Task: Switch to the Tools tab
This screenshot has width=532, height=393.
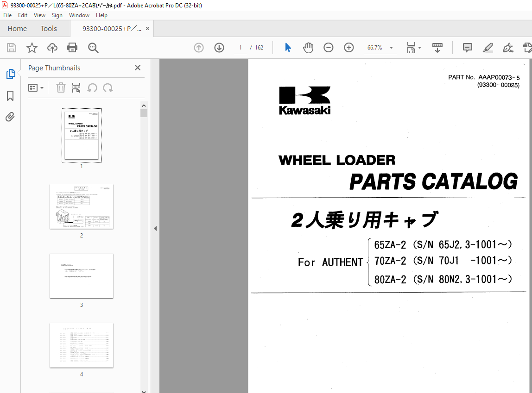Action: pyautogui.click(x=49, y=28)
